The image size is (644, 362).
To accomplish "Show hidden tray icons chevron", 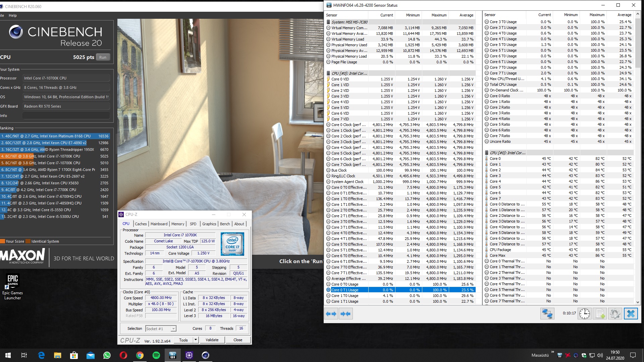I will click(x=552, y=352).
